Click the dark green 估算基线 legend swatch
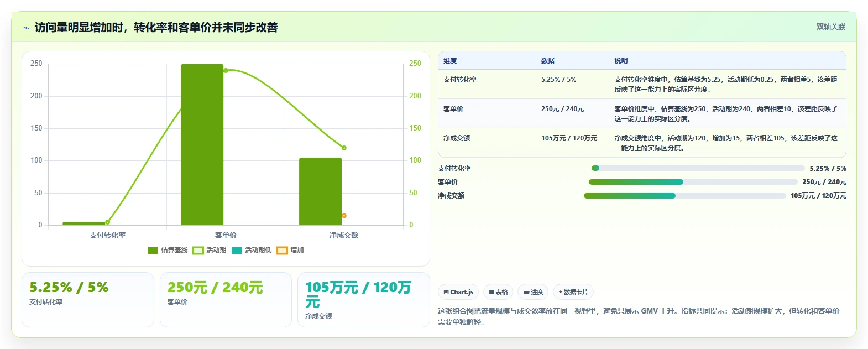The height and width of the screenshot is (349, 868). point(153,251)
